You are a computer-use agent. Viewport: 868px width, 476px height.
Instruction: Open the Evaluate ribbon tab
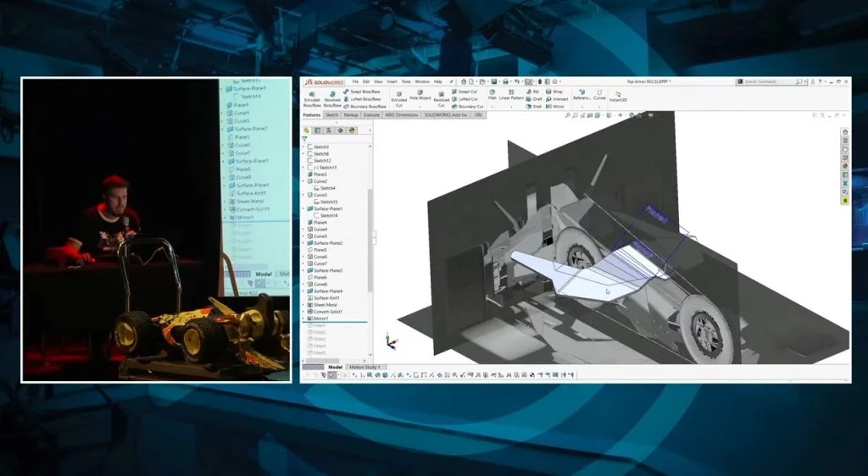[371, 114]
